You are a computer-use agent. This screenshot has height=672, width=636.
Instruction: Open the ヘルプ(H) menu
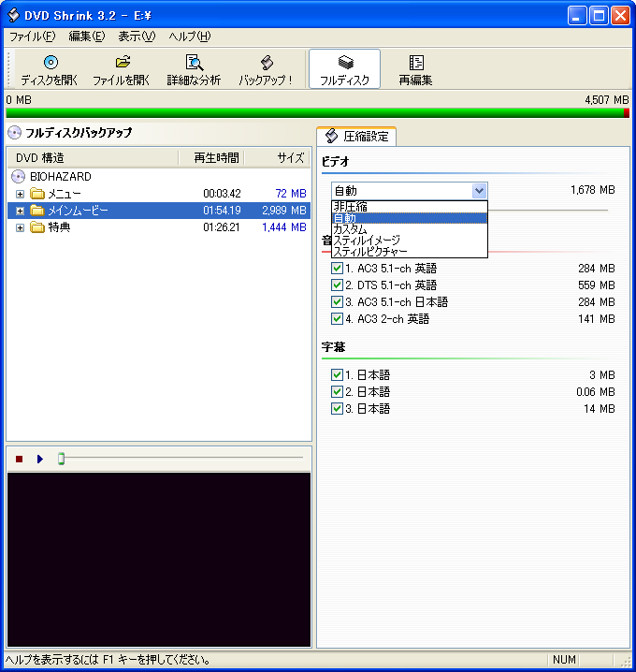[190, 37]
